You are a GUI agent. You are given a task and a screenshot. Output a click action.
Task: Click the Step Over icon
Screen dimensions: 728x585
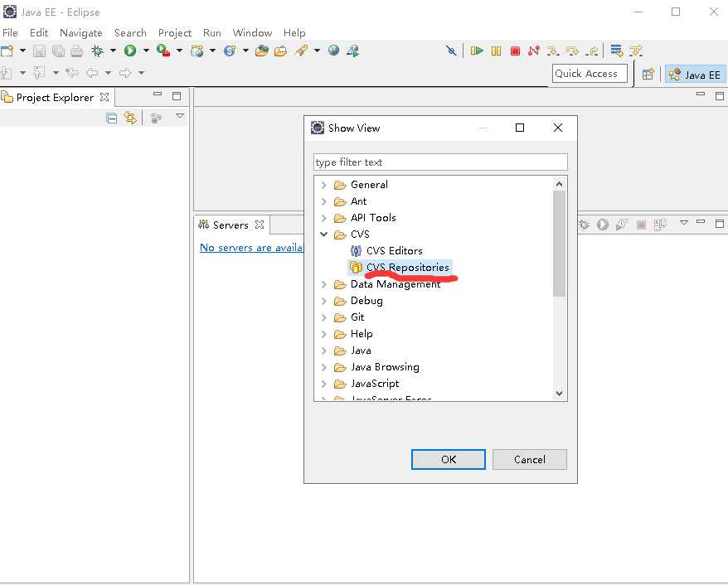click(572, 51)
